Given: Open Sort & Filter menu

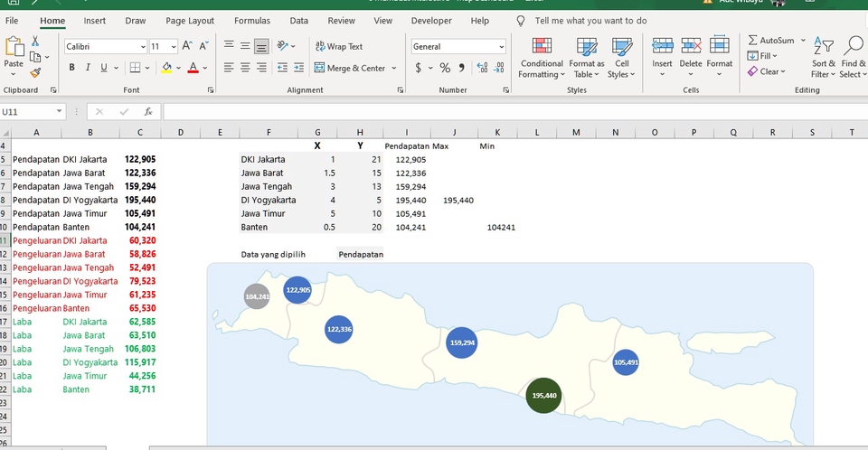Looking at the screenshot, I should (823, 57).
